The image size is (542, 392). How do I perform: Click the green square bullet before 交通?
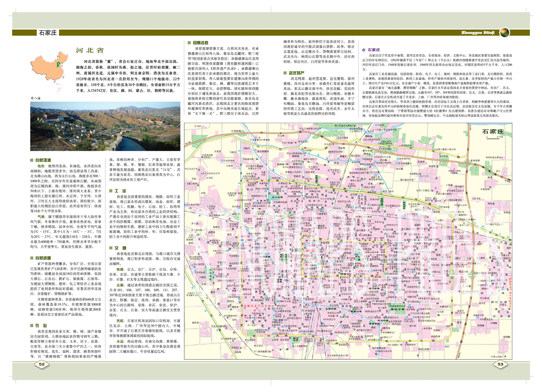click(x=111, y=248)
